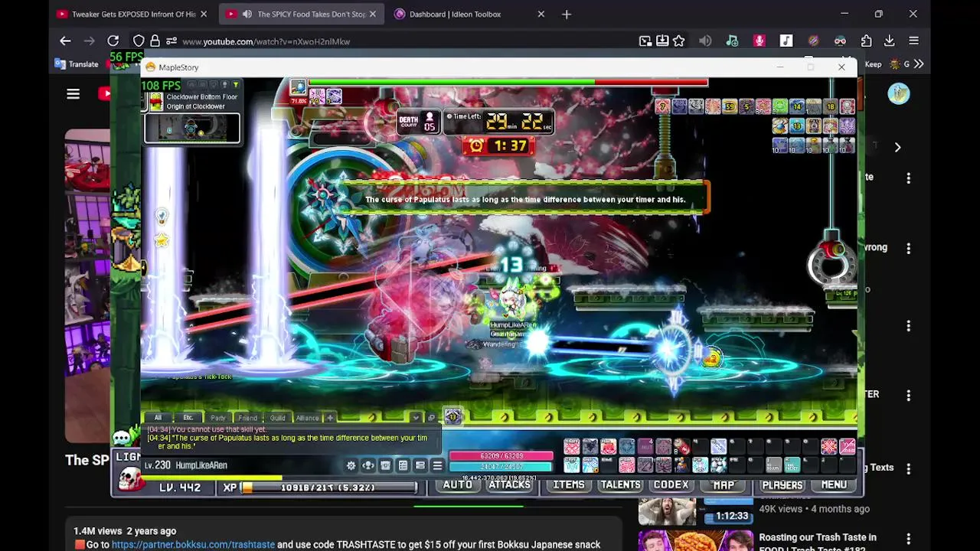Click the green buff icon in top row

780,107
